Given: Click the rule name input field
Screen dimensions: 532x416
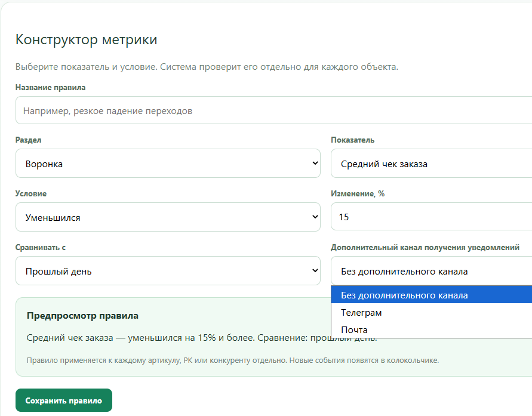Looking at the screenshot, I should 273,110.
